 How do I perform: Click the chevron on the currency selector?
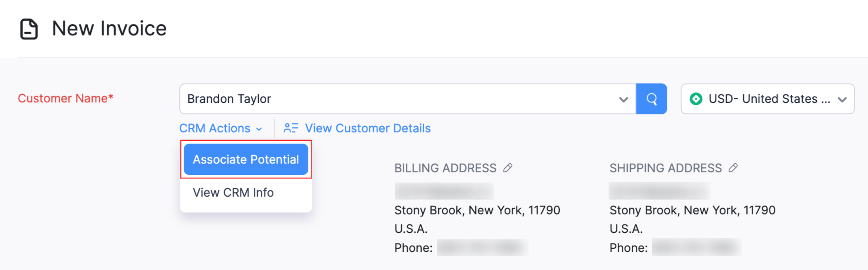tap(842, 99)
